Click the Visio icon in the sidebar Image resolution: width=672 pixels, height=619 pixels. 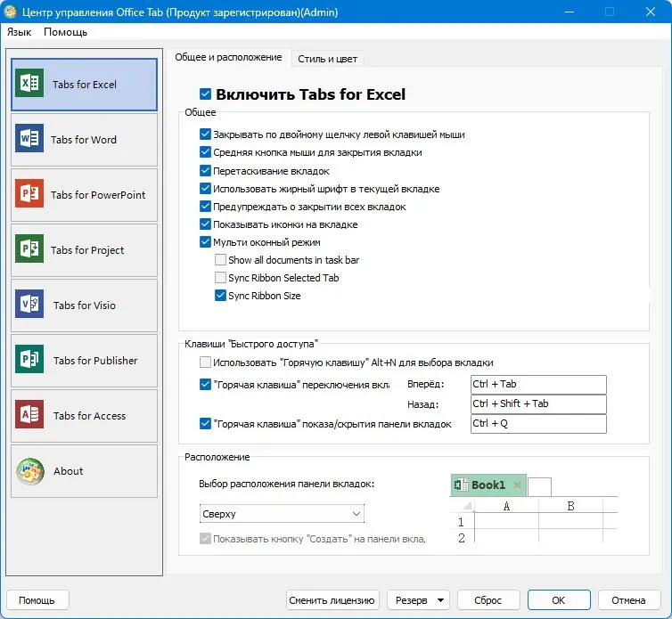[29, 304]
